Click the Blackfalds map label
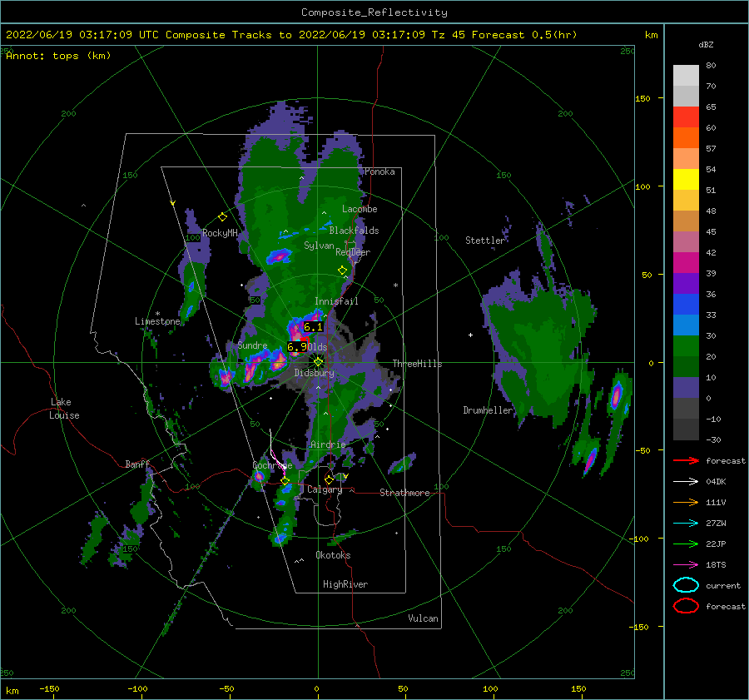The image size is (749, 700). click(x=354, y=231)
